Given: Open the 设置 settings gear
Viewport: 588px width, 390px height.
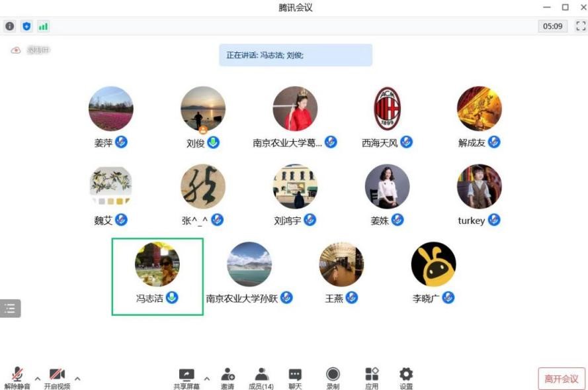Looking at the screenshot, I should 406,378.
